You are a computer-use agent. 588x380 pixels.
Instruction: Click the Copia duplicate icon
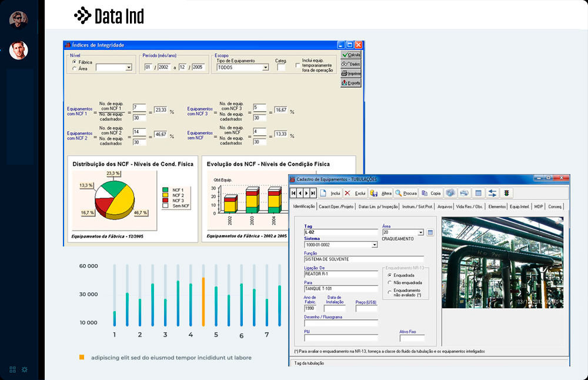tap(425, 193)
